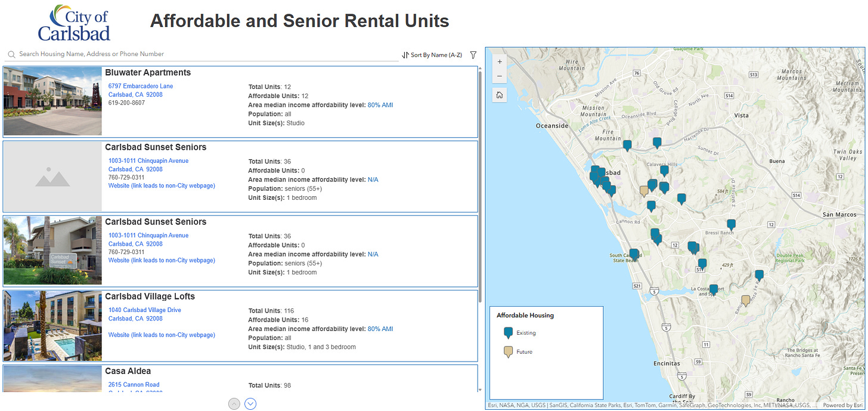Click the San Marcos label on map
The image size is (868, 411).
pos(839,214)
